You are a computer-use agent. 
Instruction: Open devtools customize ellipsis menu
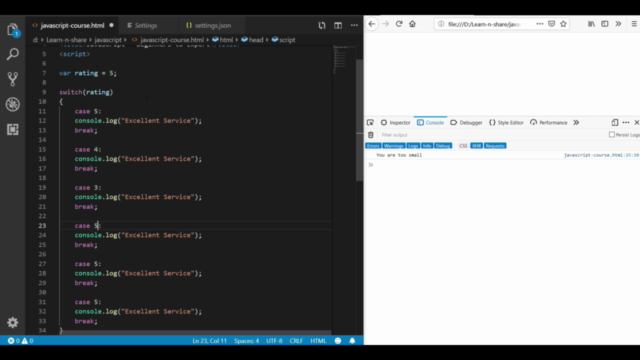[x=626, y=122]
